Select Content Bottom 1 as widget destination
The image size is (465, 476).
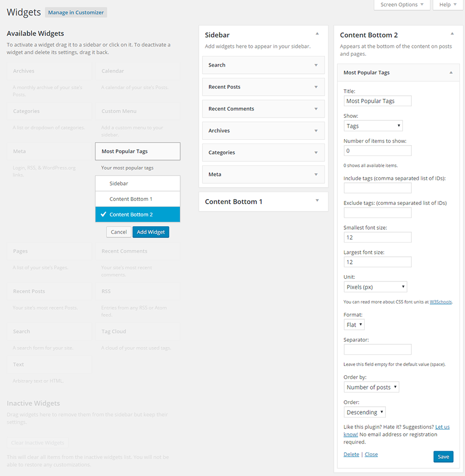click(137, 199)
